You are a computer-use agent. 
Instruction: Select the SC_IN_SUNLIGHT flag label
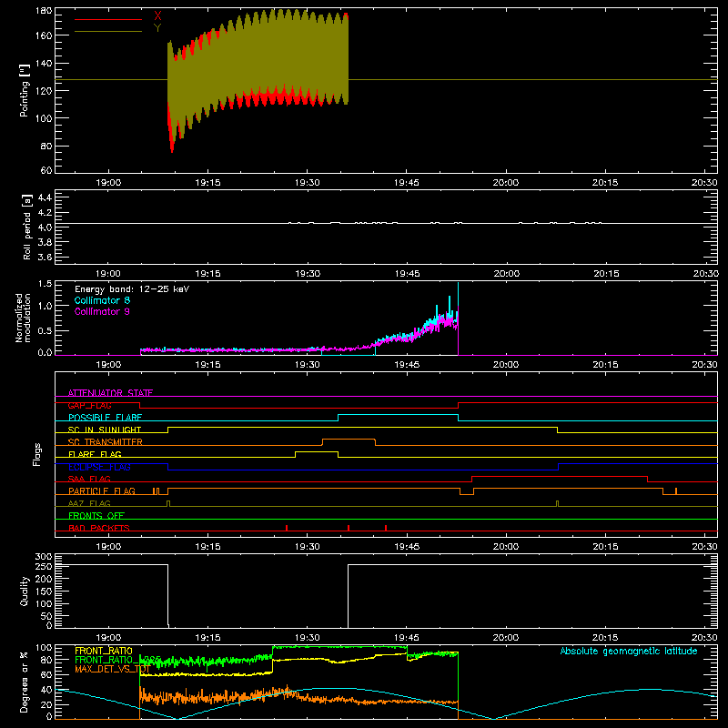(x=105, y=430)
